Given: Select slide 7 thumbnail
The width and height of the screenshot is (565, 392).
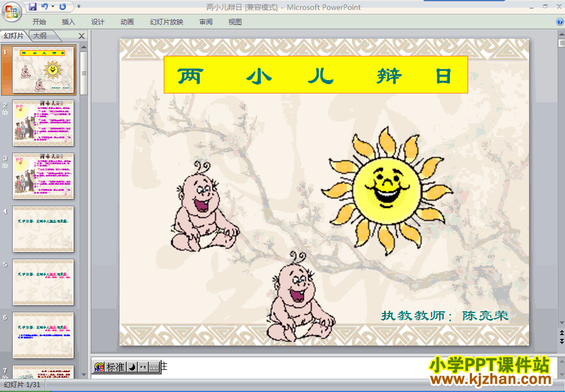Looking at the screenshot, I should [x=43, y=372].
